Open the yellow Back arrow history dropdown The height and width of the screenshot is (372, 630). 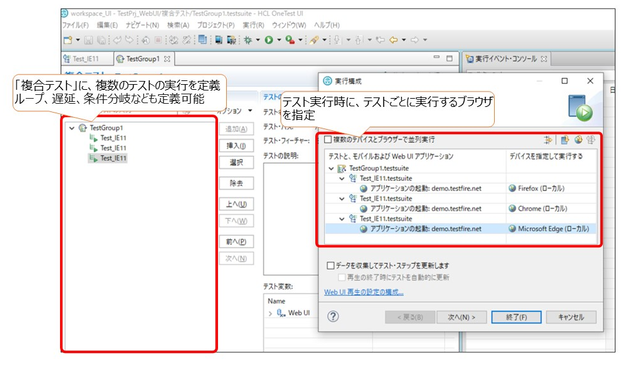pyautogui.click(x=403, y=40)
